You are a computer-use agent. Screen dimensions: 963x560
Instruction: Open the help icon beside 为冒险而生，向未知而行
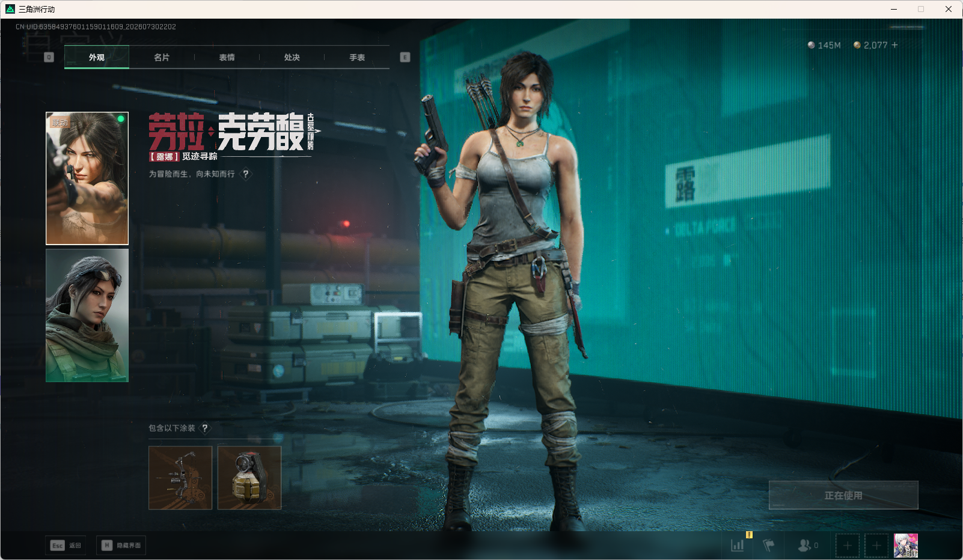point(245,174)
